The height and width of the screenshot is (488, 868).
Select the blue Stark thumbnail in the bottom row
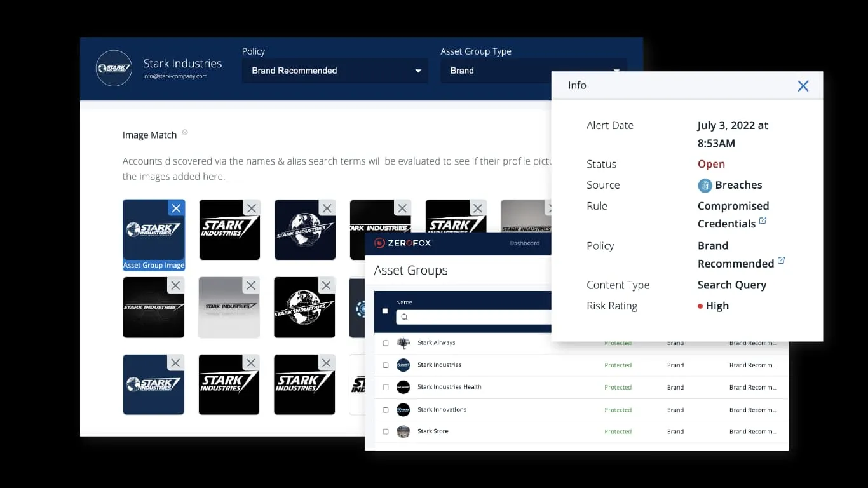[154, 384]
